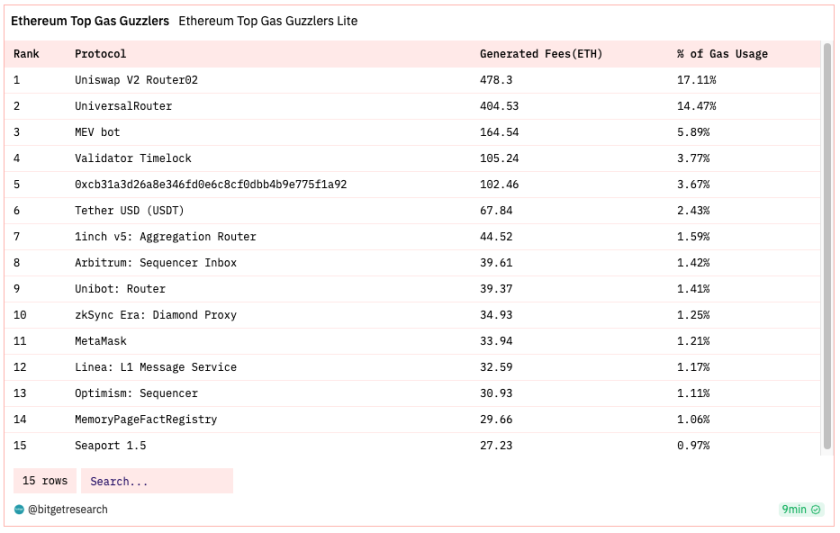This screenshot has width=840, height=533.
Task: Select the Tether USD (USDT) row
Action: tap(412, 211)
